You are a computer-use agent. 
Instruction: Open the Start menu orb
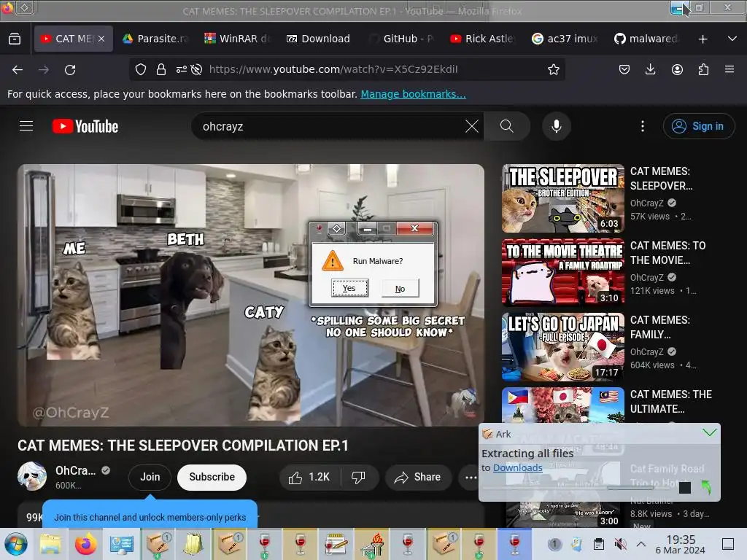tap(16, 544)
